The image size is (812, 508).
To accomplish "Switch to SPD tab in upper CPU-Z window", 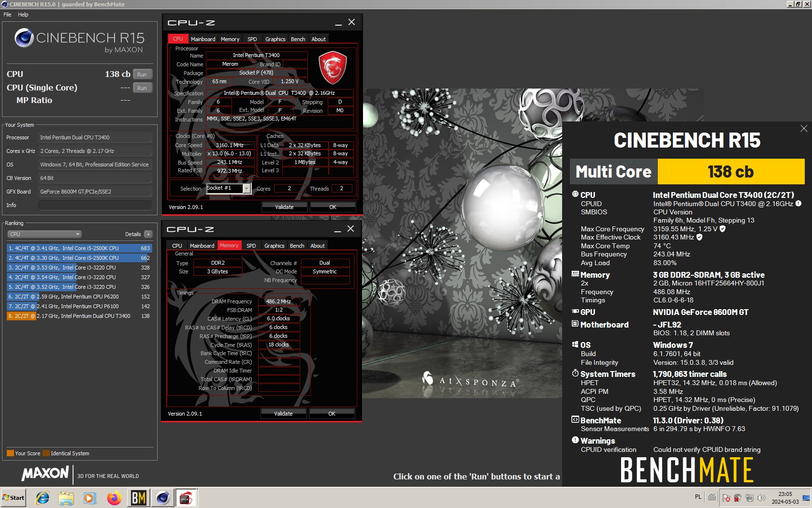I will pos(252,39).
